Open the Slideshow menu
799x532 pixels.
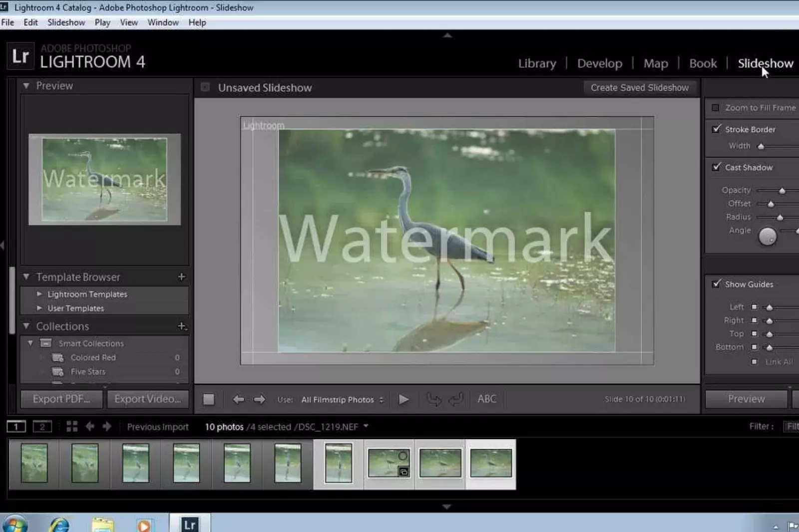click(x=66, y=22)
